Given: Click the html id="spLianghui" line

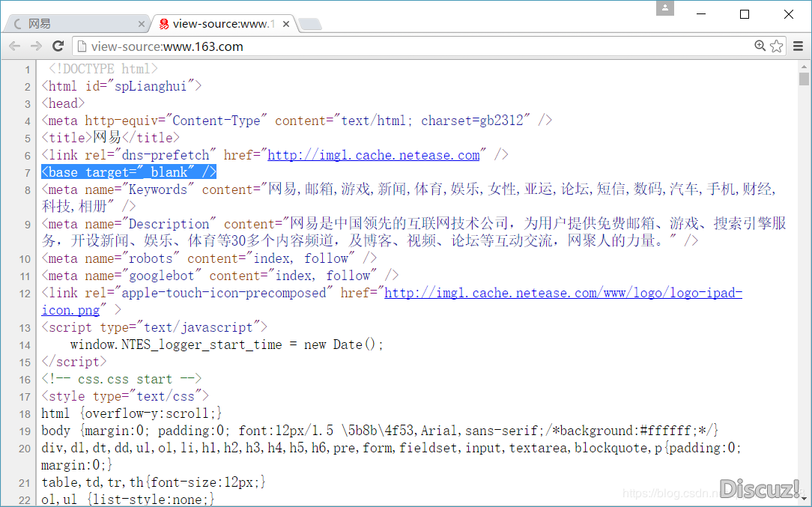Looking at the screenshot, I should click(x=121, y=86).
